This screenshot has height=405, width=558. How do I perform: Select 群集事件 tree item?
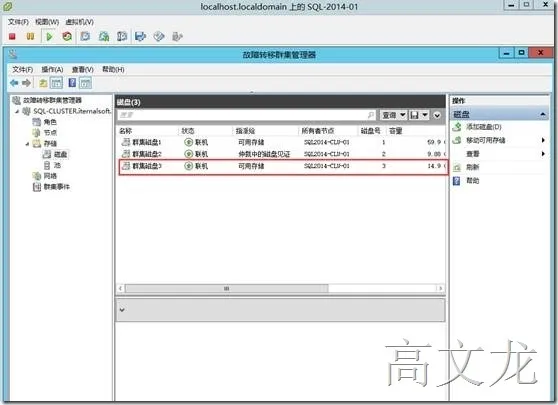[x=57, y=187]
